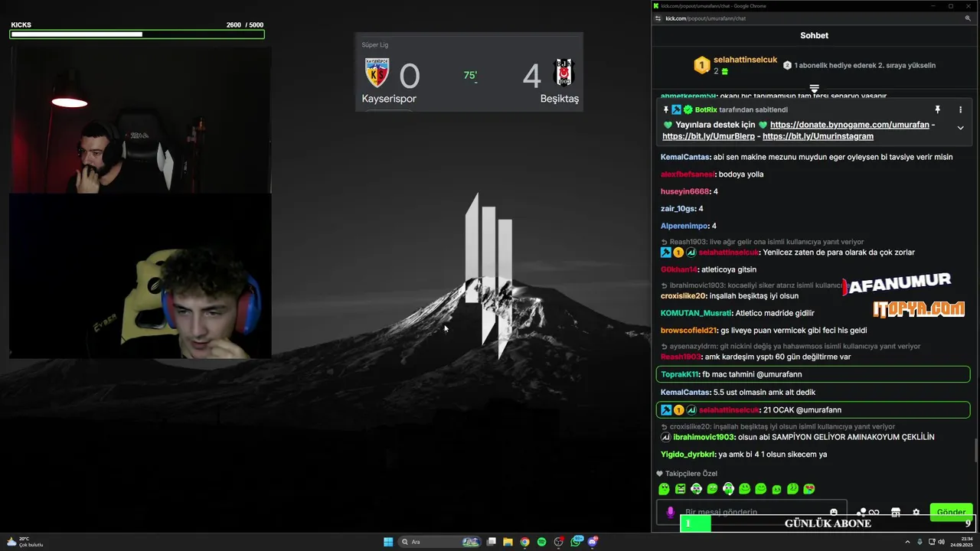
Task: Click the Gönder send button
Action: click(950, 512)
